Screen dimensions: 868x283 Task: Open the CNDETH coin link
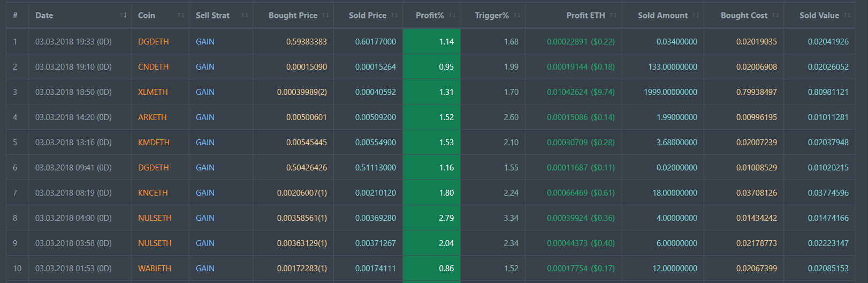point(153,67)
